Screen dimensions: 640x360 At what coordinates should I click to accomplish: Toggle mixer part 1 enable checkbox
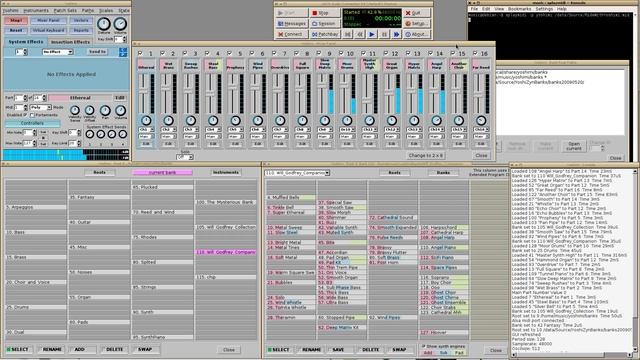pos(140,53)
